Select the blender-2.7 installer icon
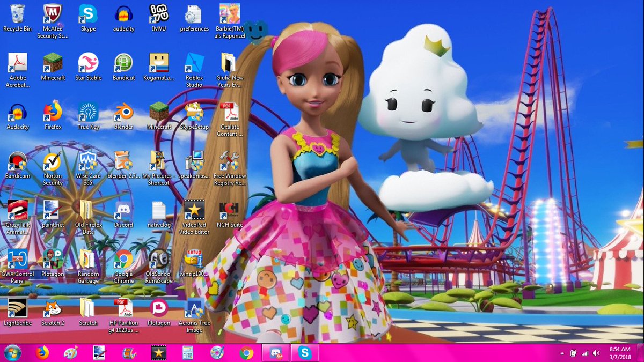 (123, 165)
